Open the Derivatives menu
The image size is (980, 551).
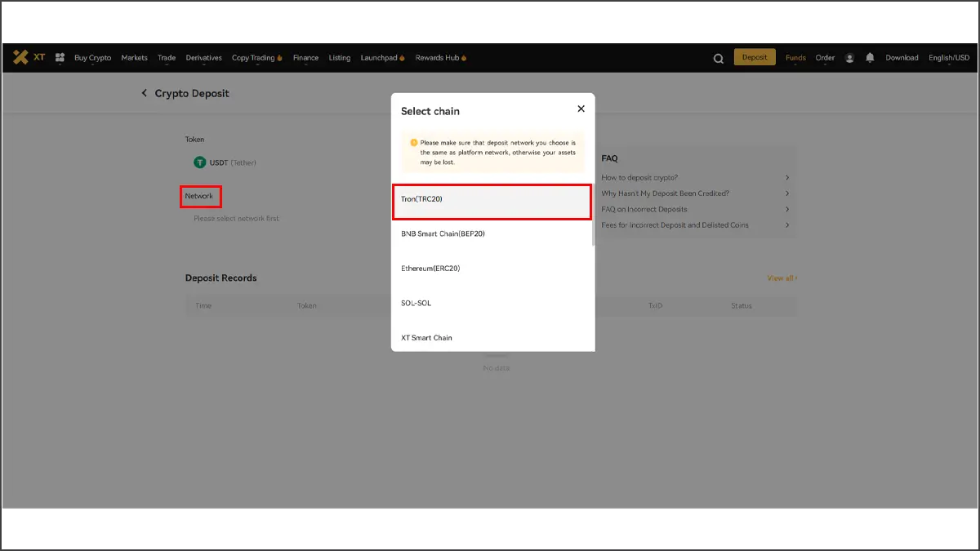coord(203,58)
